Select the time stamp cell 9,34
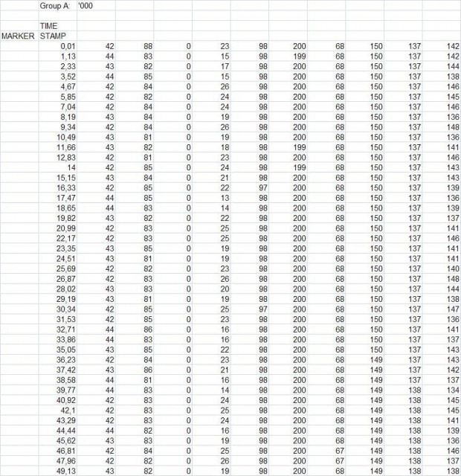 pyautogui.click(x=58, y=127)
